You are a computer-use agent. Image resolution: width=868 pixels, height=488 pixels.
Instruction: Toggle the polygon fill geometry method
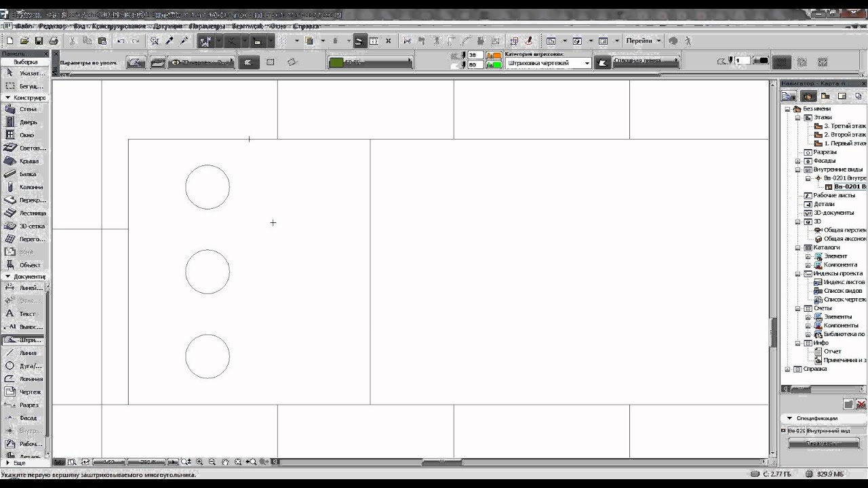point(248,62)
